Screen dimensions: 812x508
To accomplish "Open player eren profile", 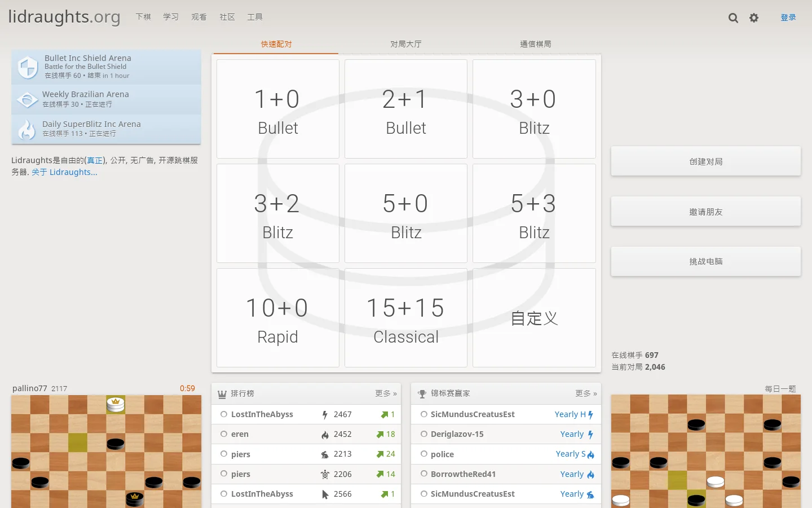I will coord(240,434).
